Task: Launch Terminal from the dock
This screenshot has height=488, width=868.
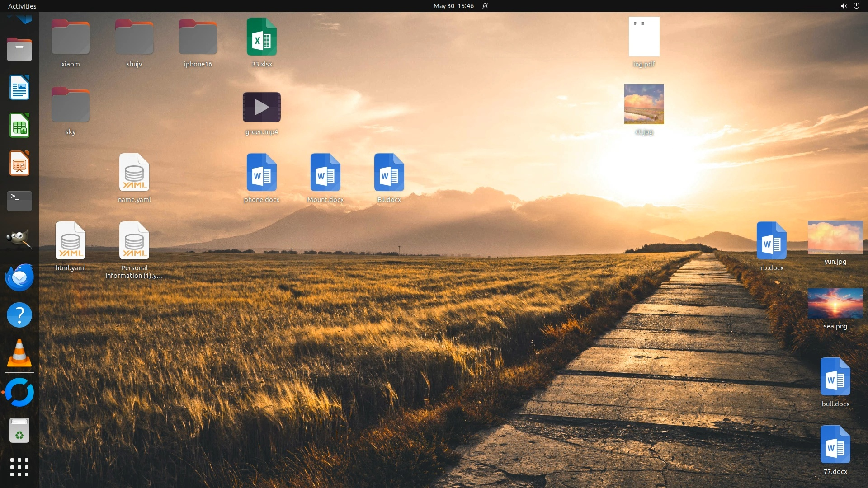Action: click(x=19, y=201)
